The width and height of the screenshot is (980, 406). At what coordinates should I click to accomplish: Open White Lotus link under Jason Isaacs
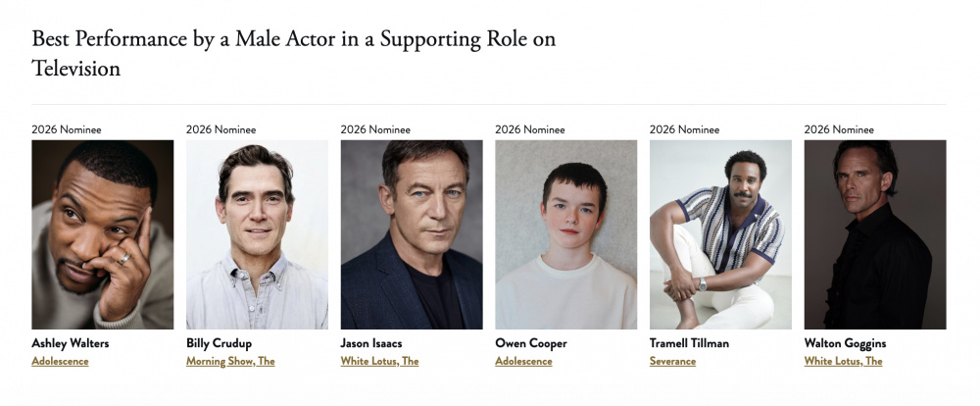379,361
